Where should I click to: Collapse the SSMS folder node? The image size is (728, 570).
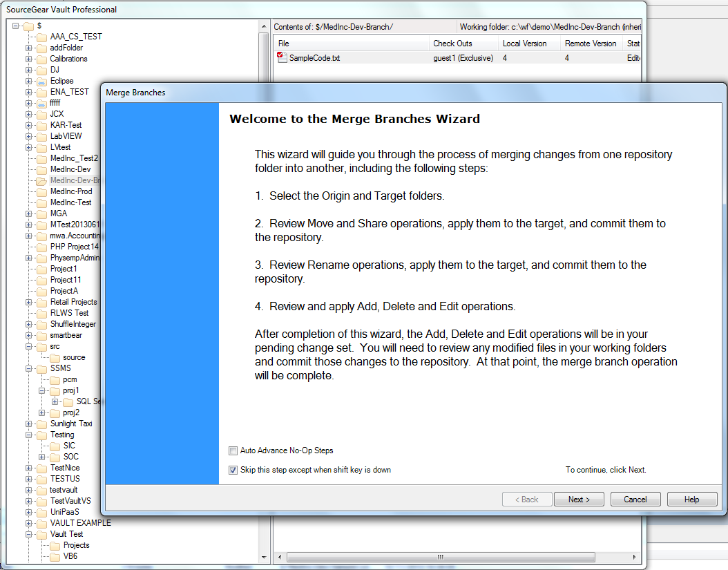pyautogui.click(x=29, y=368)
